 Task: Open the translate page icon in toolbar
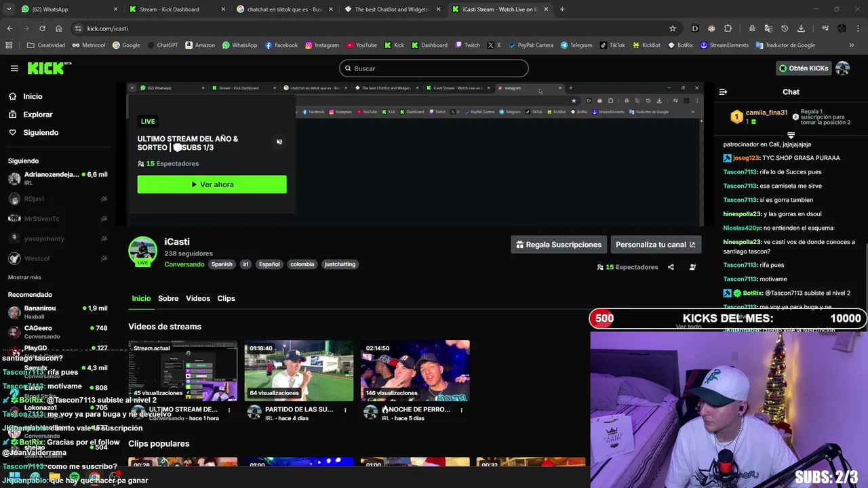(x=768, y=28)
